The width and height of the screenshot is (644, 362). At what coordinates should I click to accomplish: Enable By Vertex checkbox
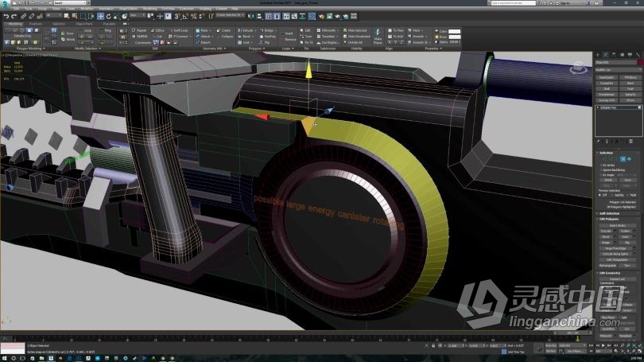coord(601,165)
